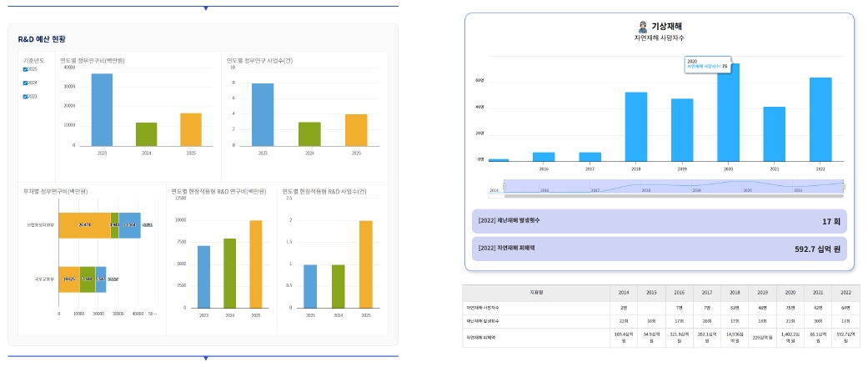Viewport: 868px width, 367px height.
Task: Click the 기상재해 person icon in the header
Action: [x=642, y=26]
